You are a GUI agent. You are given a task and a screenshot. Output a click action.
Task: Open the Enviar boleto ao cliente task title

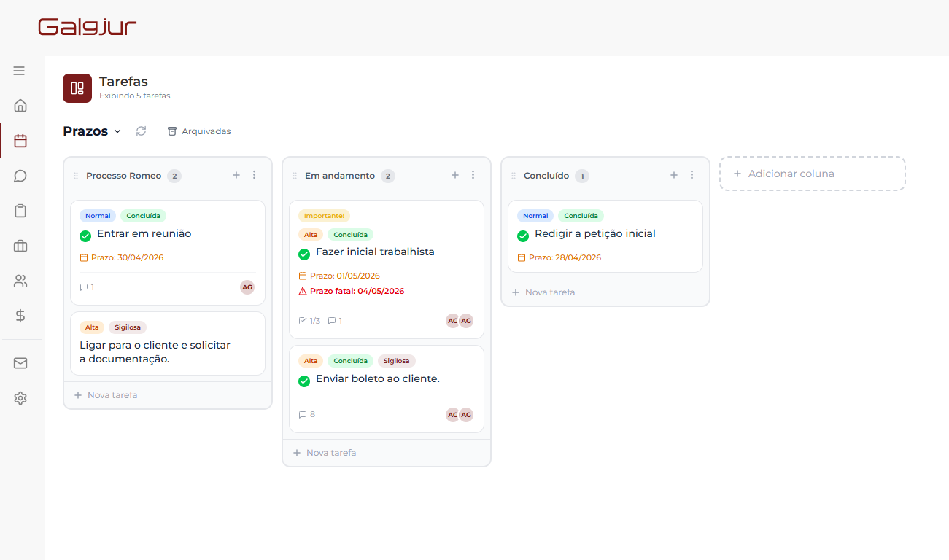point(378,379)
